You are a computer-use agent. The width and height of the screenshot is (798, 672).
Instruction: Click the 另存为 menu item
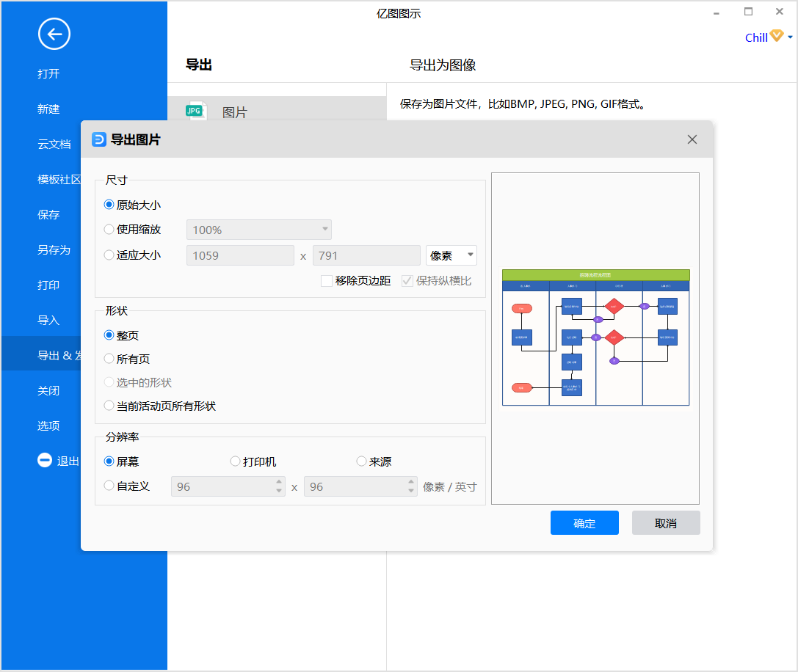click(x=54, y=249)
